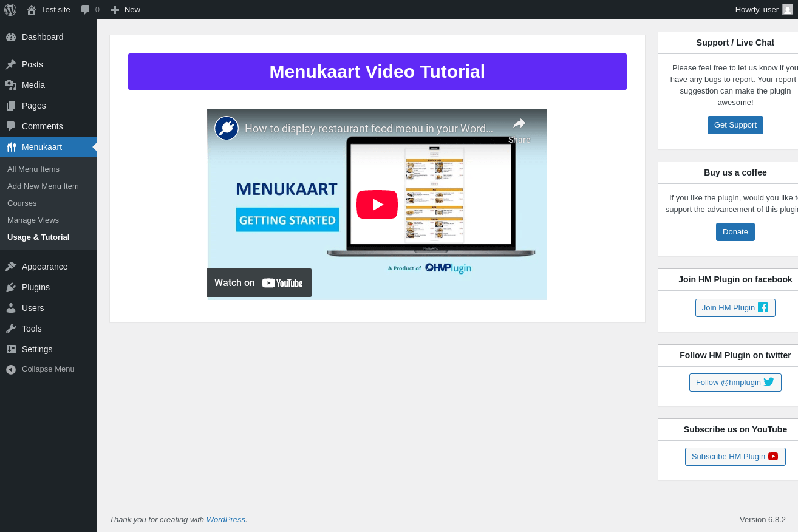Viewport: 798px width, 532px height.
Task: Click Menukaart Video Tutorial heading
Action: coord(377,72)
